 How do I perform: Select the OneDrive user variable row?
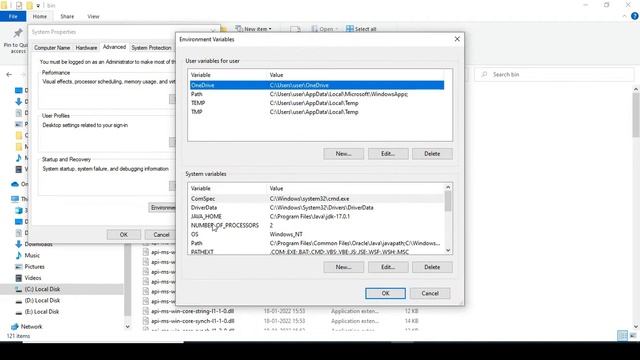point(317,85)
